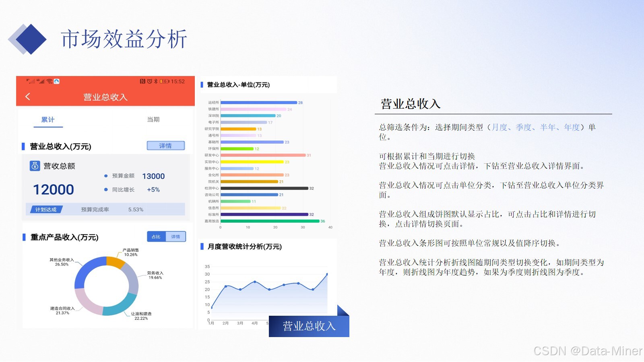Click the 营业总收入 header title text

105,97
